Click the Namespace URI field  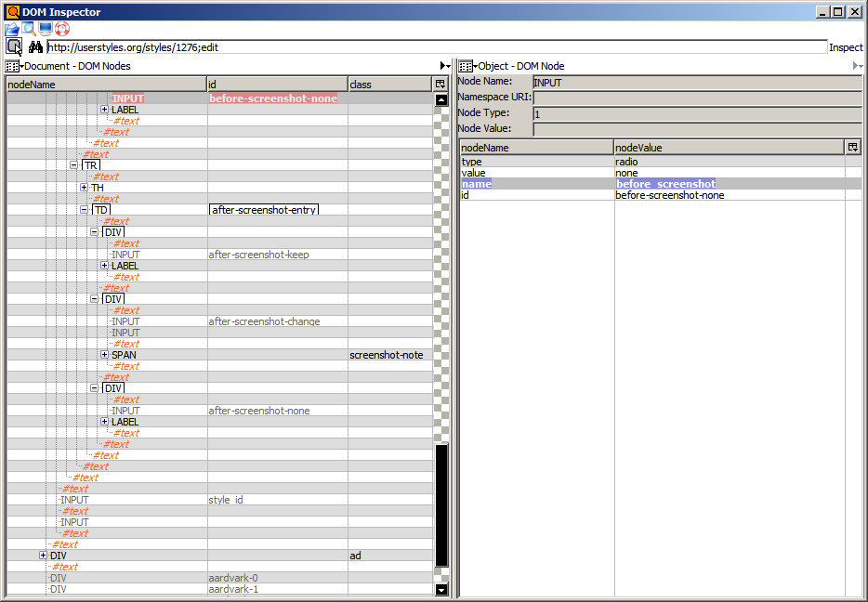pyautogui.click(x=697, y=98)
